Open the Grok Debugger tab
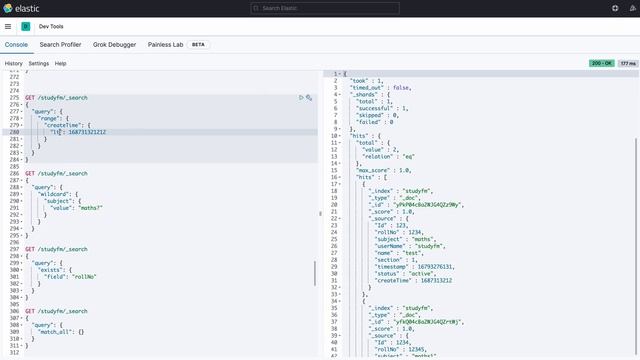640x360 pixels. pos(114,44)
